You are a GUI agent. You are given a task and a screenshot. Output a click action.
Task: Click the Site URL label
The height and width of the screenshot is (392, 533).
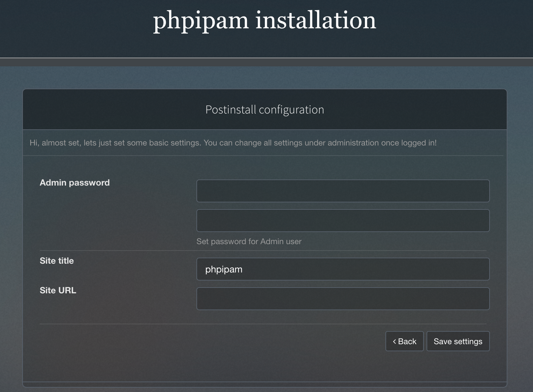coord(58,290)
